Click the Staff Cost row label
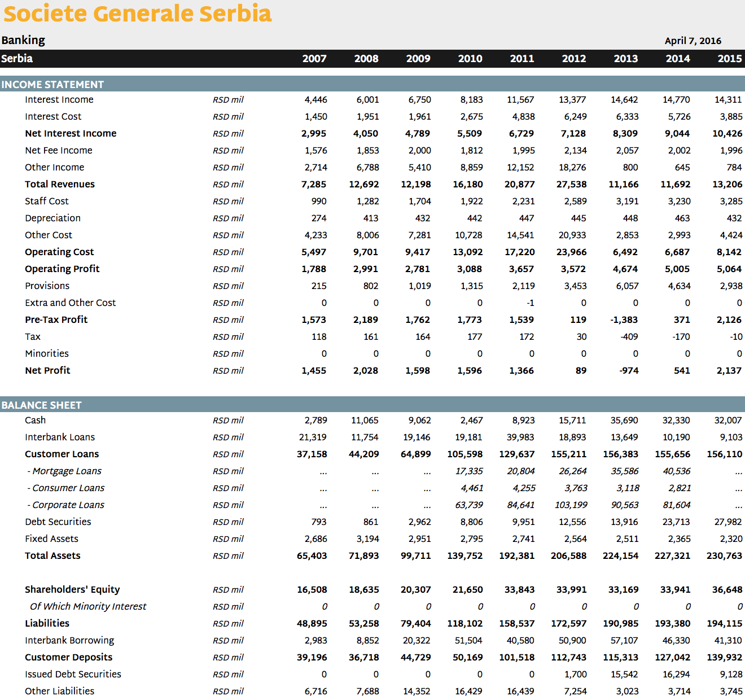 click(x=47, y=202)
